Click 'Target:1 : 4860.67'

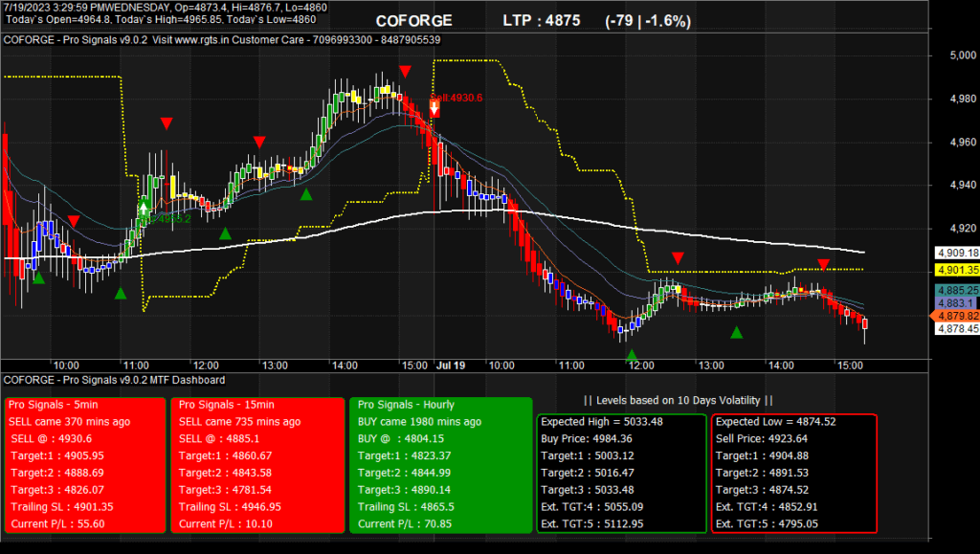pyautogui.click(x=225, y=456)
